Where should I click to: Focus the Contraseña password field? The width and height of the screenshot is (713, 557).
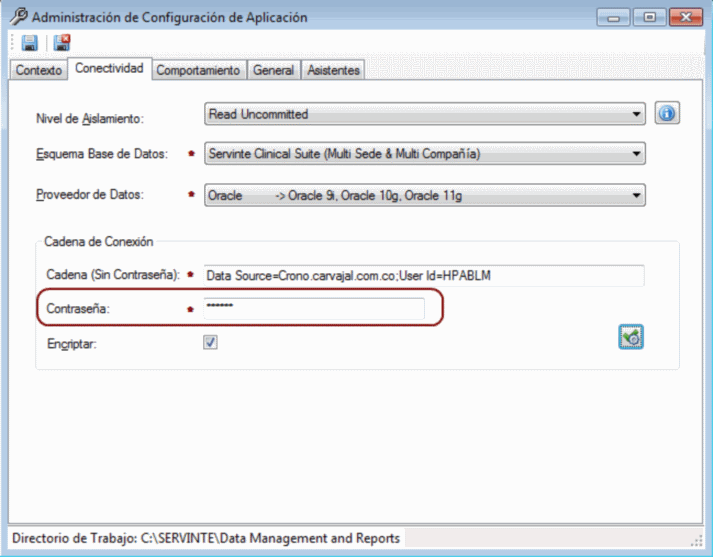[313, 309]
